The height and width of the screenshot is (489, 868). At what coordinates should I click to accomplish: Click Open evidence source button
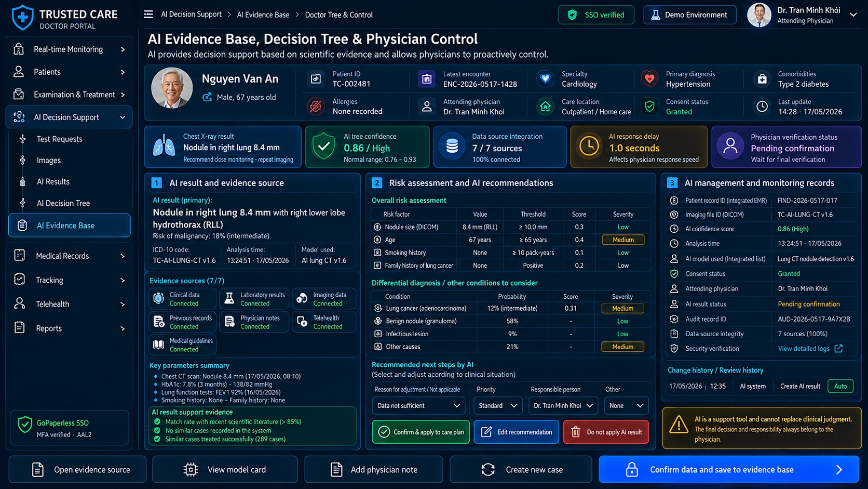[x=77, y=470]
